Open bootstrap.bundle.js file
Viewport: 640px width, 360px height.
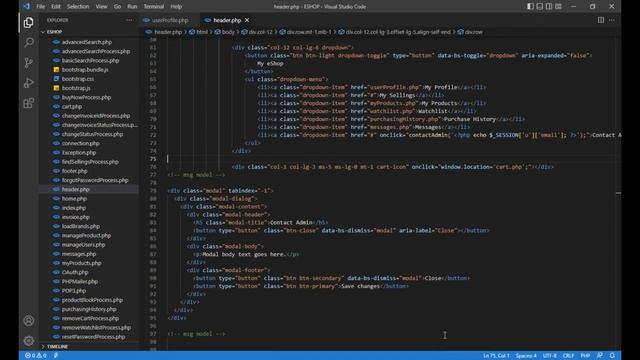click(85, 70)
